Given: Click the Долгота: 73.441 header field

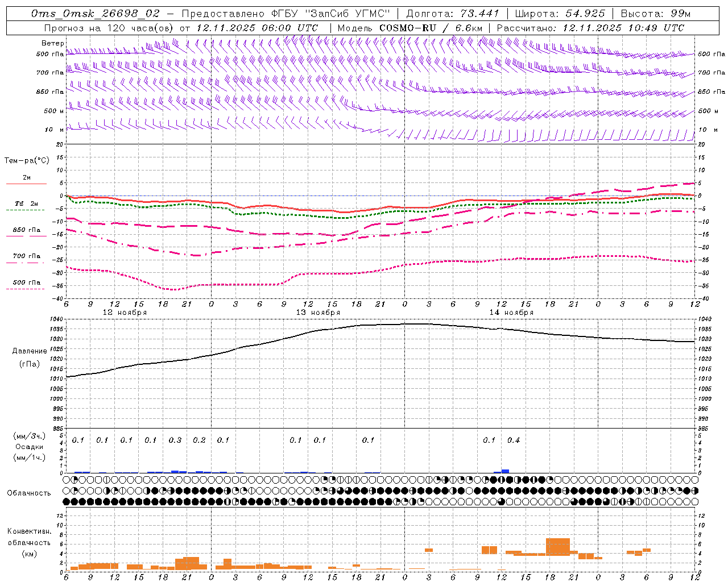Looking at the screenshot, I should click(452, 14).
